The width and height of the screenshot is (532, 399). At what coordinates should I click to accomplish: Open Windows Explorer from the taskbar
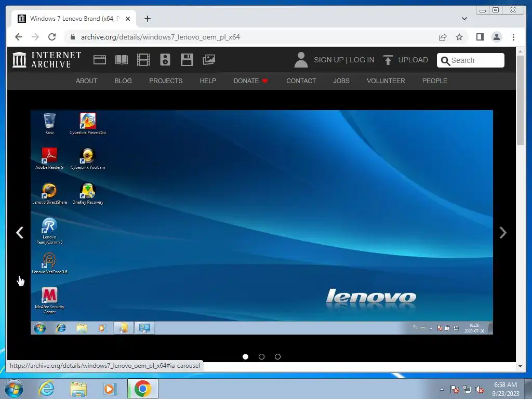coord(78,389)
